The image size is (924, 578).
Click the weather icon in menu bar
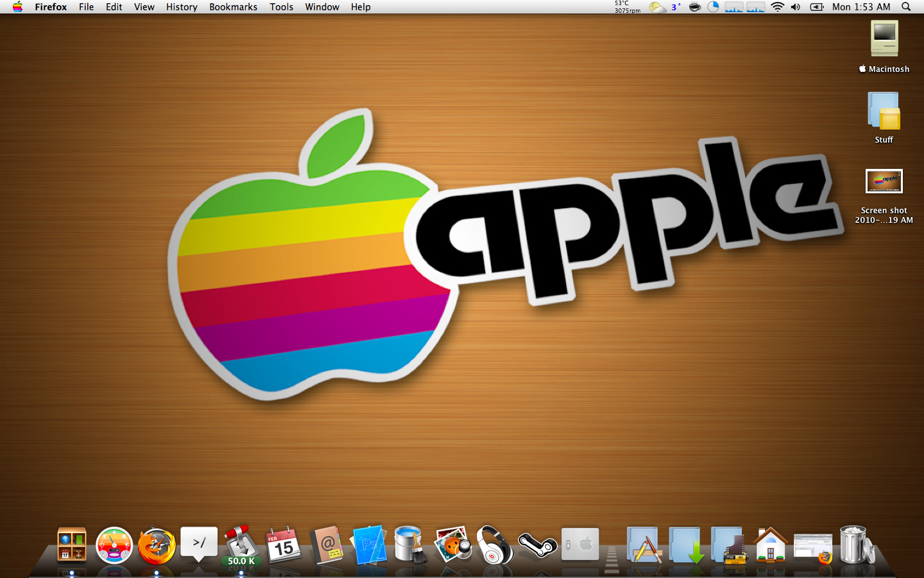click(657, 7)
